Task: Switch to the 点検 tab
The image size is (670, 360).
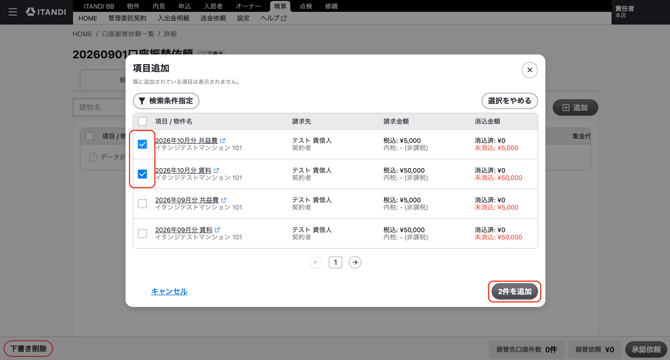Action: tap(306, 6)
